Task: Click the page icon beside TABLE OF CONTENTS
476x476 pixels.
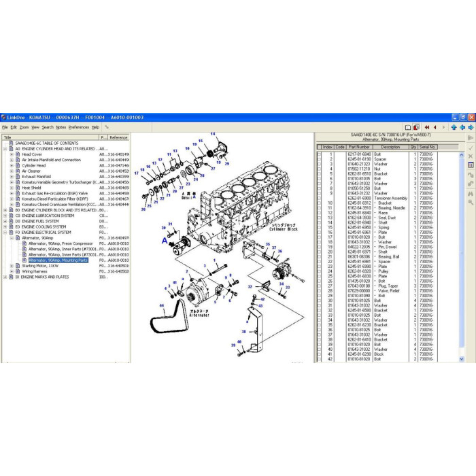Action: (x=12, y=143)
